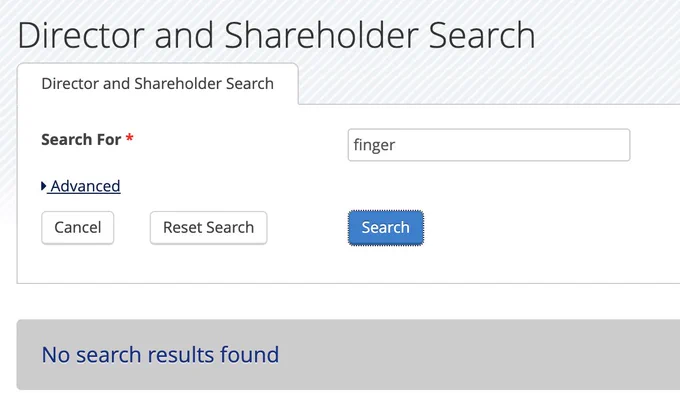Clear the form using Reset Search
This screenshot has height=416, width=680.
209,228
